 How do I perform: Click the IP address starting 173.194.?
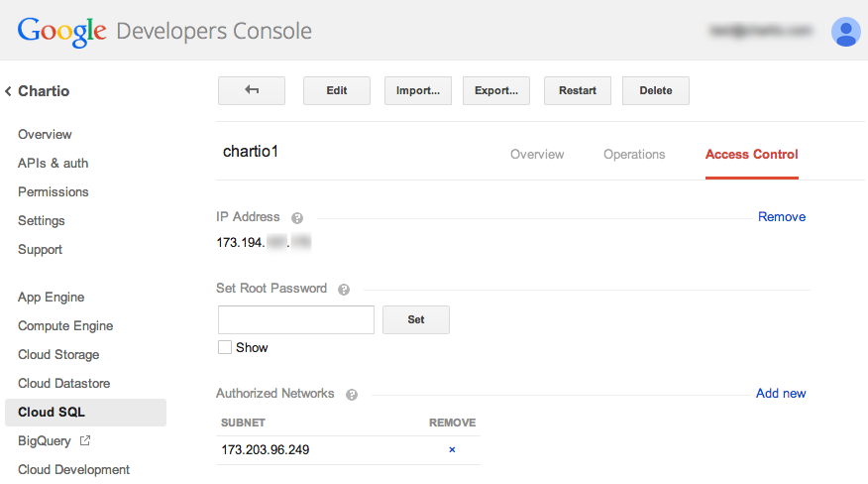click(264, 242)
